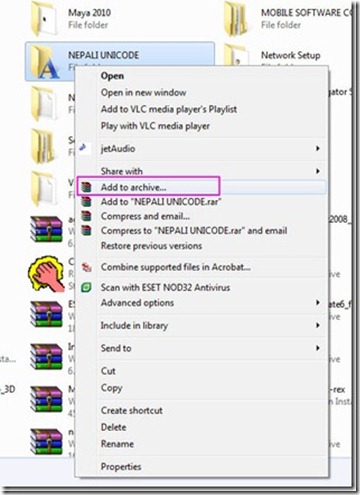The width and height of the screenshot is (360, 495).
Task: Choose Compress to "NEPALI UNICODE.rar" and email
Action: tap(194, 231)
